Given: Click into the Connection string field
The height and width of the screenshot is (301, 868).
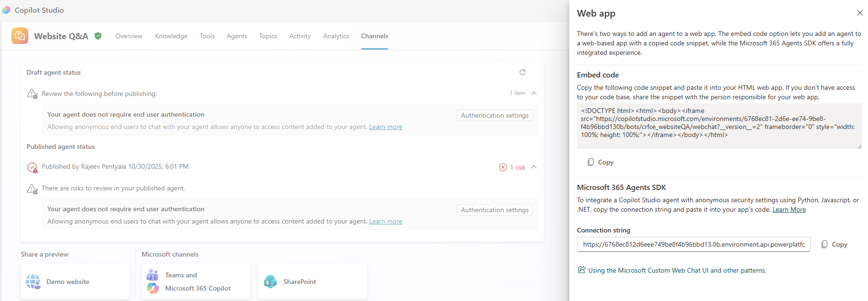Looking at the screenshot, I should pyautogui.click(x=693, y=244).
